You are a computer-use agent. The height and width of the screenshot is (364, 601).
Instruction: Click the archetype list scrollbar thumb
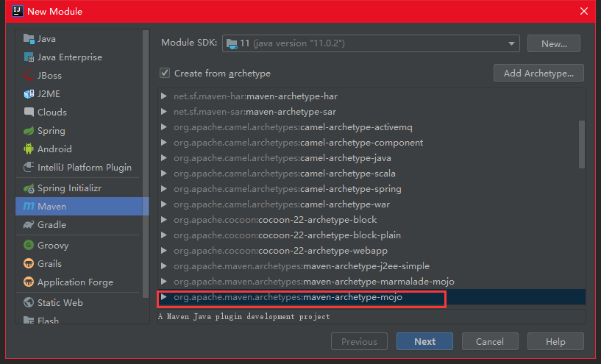[581, 144]
